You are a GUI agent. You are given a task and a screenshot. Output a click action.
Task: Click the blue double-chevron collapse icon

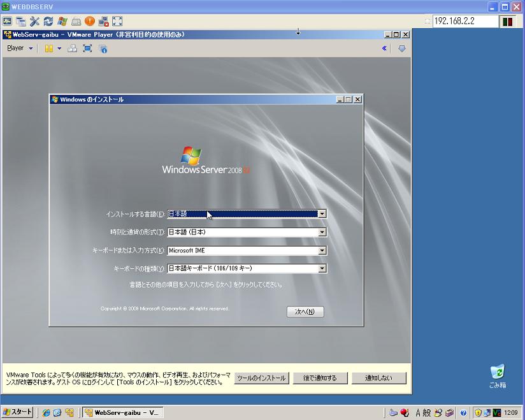(x=384, y=48)
